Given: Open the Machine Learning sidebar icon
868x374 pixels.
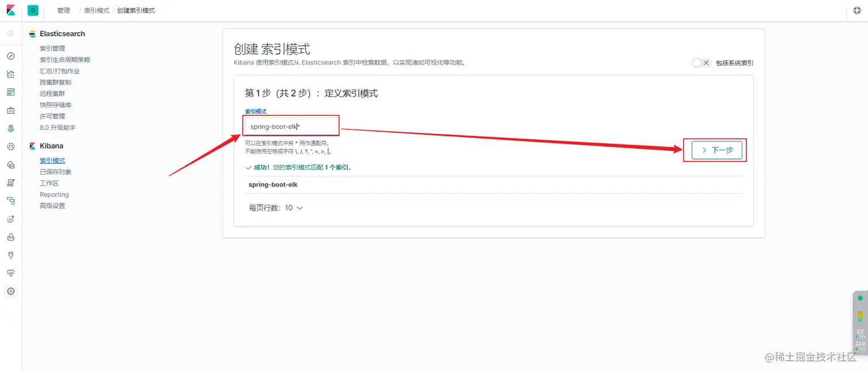Looking at the screenshot, I should click(10, 146).
